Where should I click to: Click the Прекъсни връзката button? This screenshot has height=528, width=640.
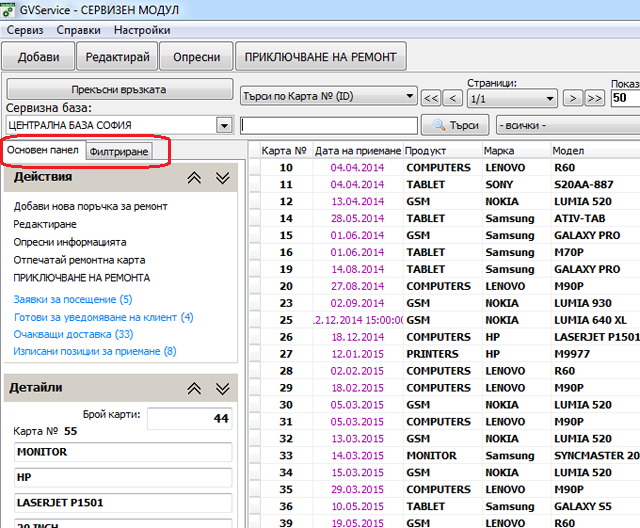pyautogui.click(x=119, y=89)
